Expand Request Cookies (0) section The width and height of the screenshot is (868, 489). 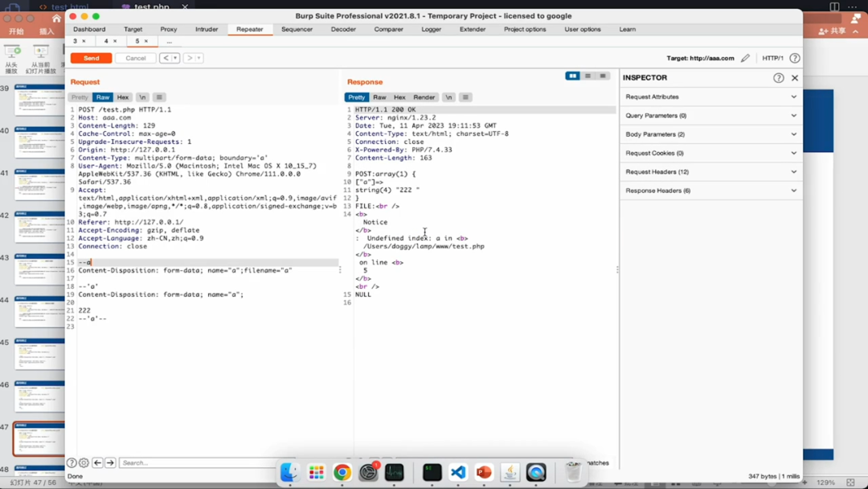pos(710,154)
